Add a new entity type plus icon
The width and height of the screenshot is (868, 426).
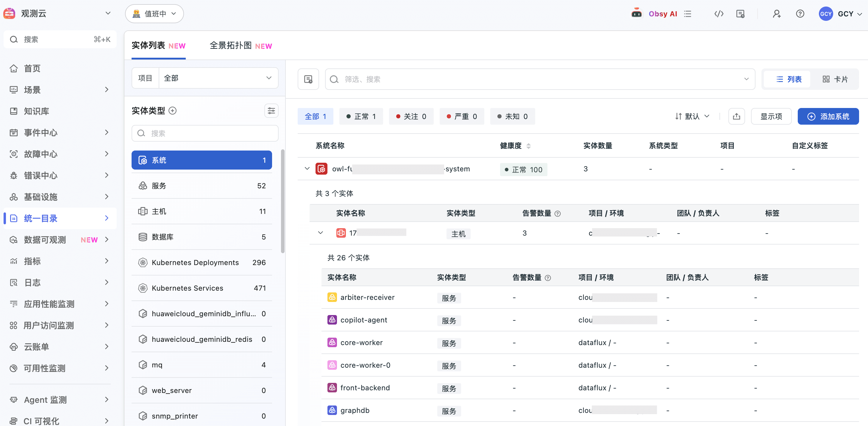173,111
